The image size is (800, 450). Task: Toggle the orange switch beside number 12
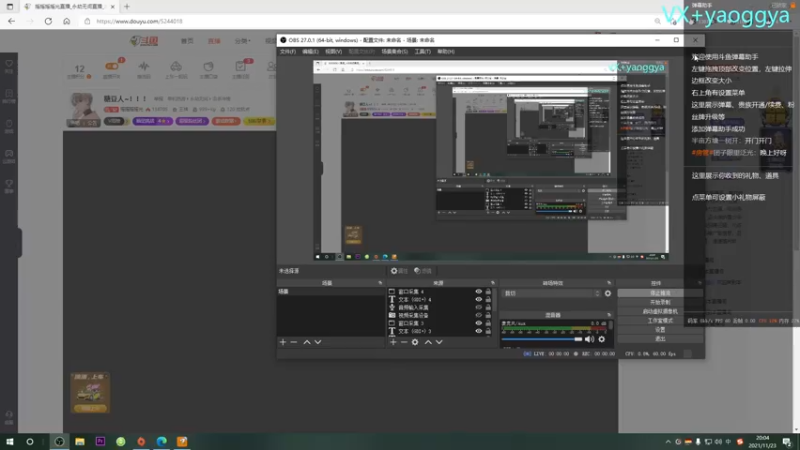click(111, 66)
